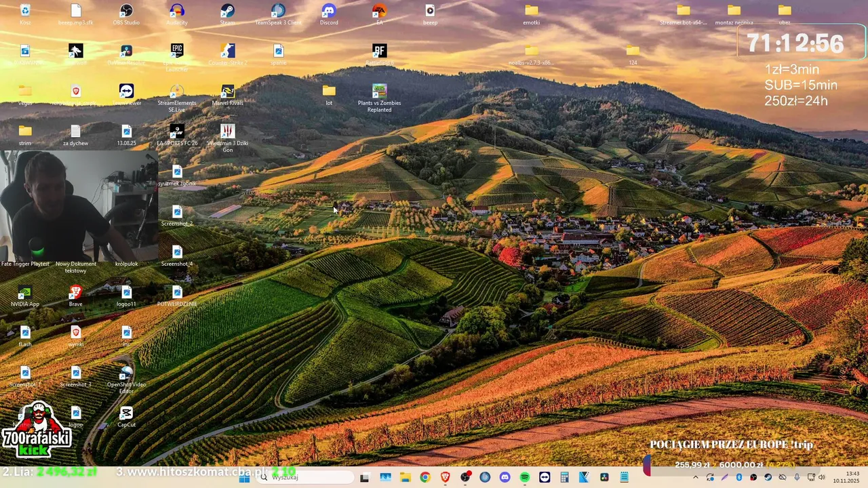Image resolution: width=868 pixels, height=488 pixels.
Task: Open DaVinci Resolve from the taskbar
Action: [x=604, y=477]
